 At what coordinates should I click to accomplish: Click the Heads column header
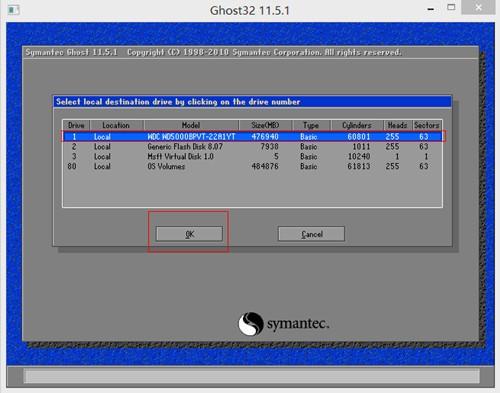(x=398, y=125)
